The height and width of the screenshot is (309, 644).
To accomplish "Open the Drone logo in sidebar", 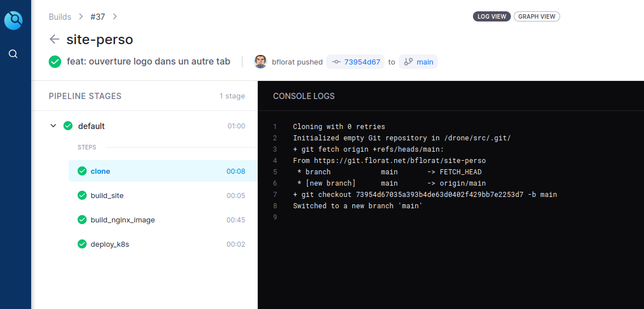I will pyautogui.click(x=13, y=20).
